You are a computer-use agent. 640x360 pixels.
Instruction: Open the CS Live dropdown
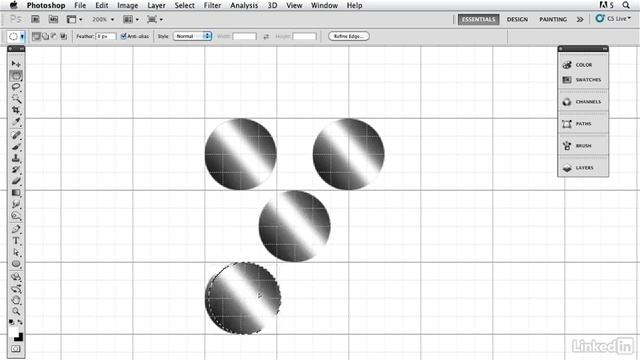[613, 19]
